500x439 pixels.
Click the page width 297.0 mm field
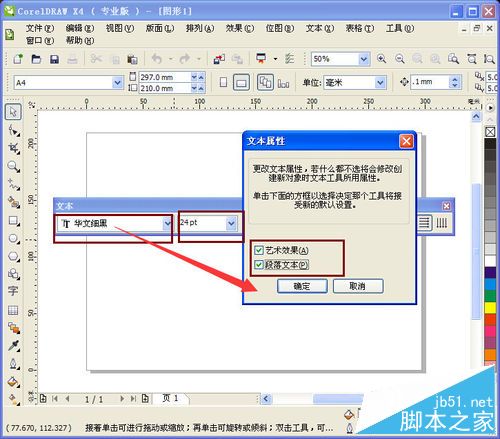(x=165, y=77)
